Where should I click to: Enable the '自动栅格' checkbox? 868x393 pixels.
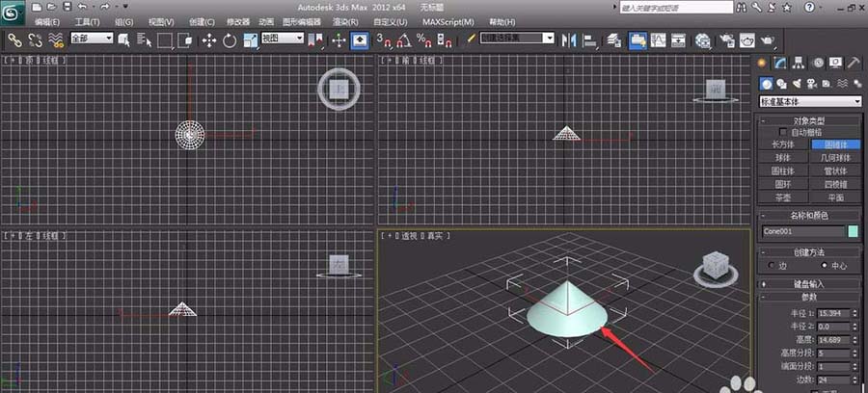782,132
